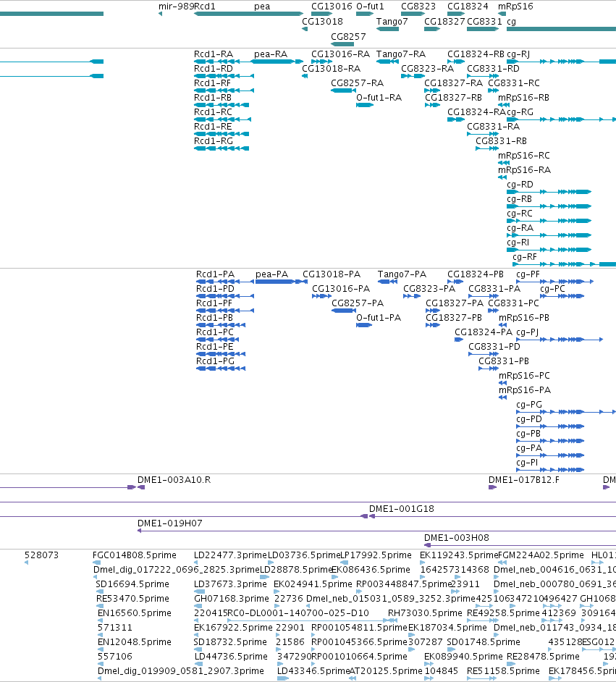Screen dimensions: 616x682
Task: Open EST LD44736.5prime
Action: [x=230, y=657]
